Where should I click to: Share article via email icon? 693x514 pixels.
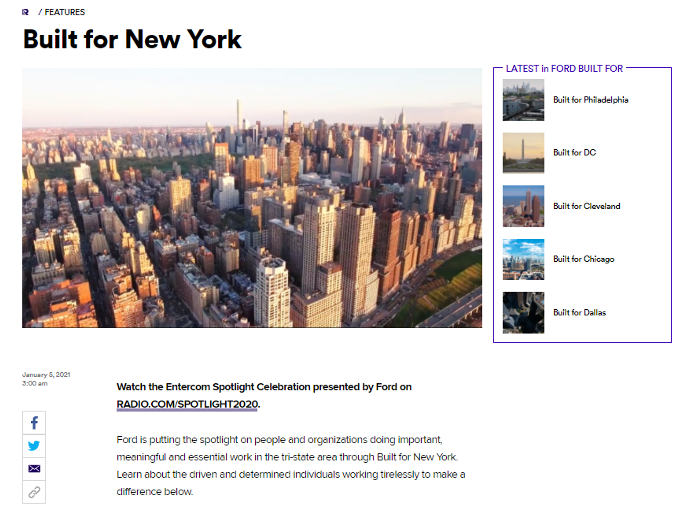(34, 468)
